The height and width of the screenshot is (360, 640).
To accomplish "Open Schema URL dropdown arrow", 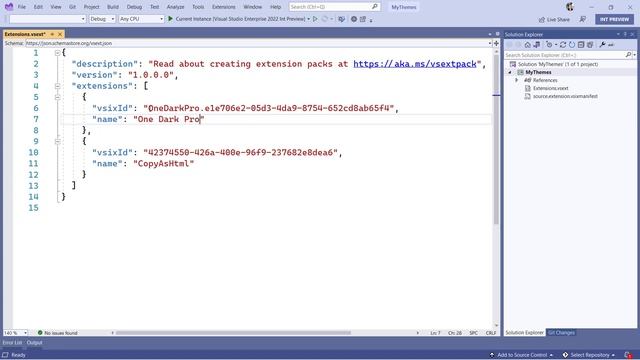I will [x=490, y=43].
